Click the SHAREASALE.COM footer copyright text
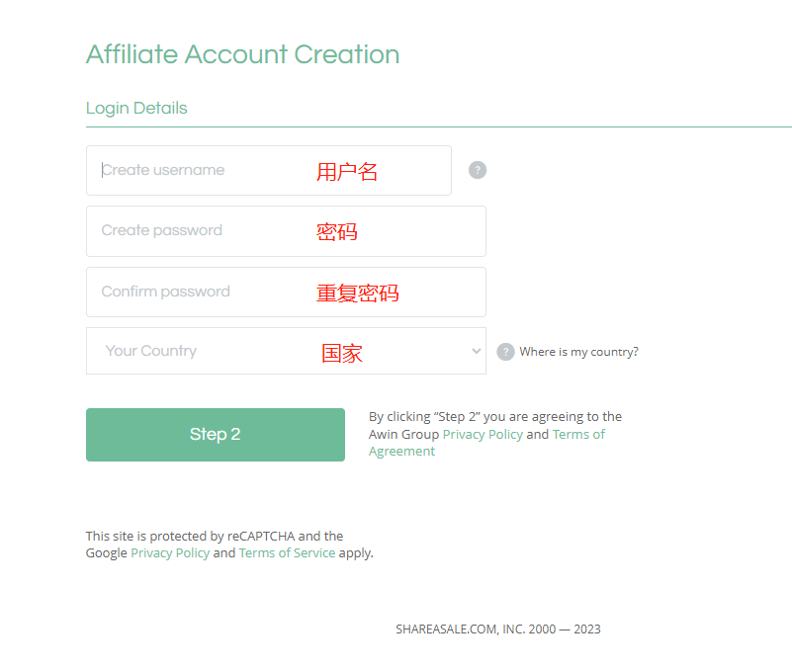This screenshot has height=672, width=792. click(x=498, y=630)
